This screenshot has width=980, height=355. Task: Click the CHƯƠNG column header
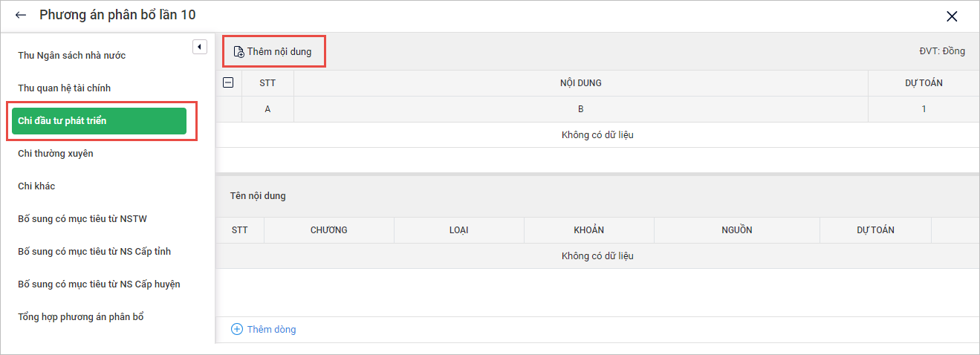click(x=328, y=230)
